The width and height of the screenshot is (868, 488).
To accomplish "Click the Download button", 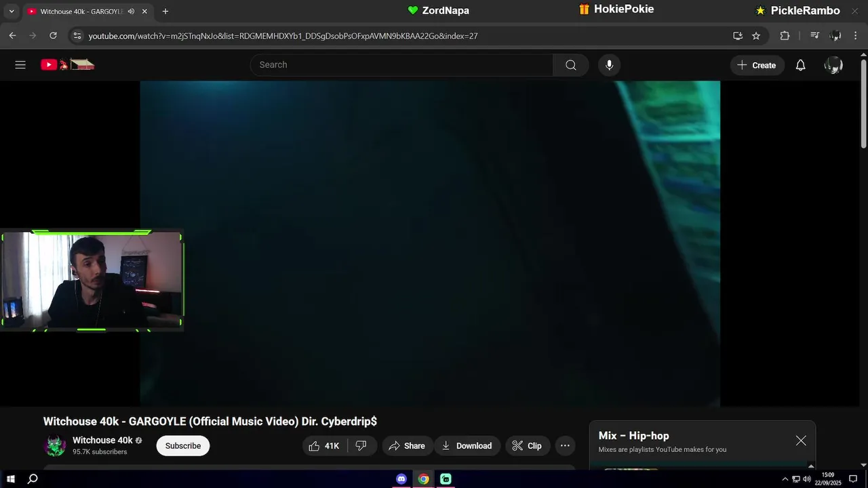I will click(467, 446).
